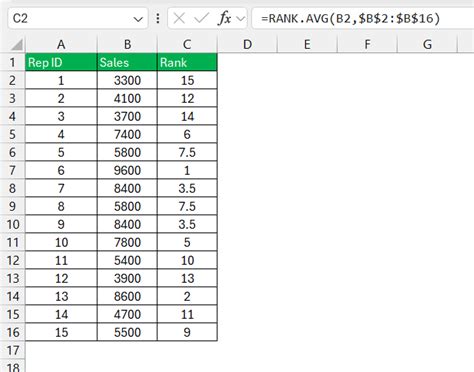Select row 16 header
Image resolution: width=474 pixels, height=372 pixels.
[13, 332]
